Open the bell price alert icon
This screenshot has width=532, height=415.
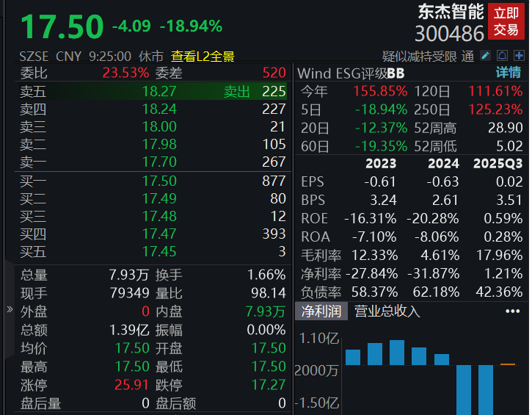click(503, 56)
